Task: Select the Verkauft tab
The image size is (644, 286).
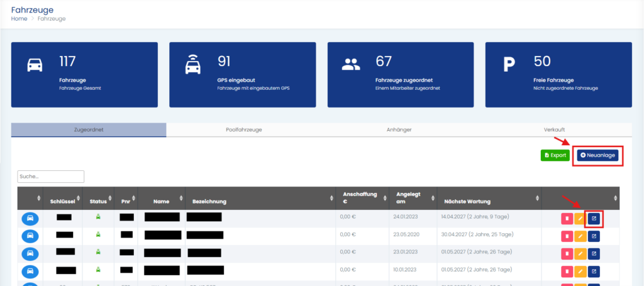Action: 553,129
